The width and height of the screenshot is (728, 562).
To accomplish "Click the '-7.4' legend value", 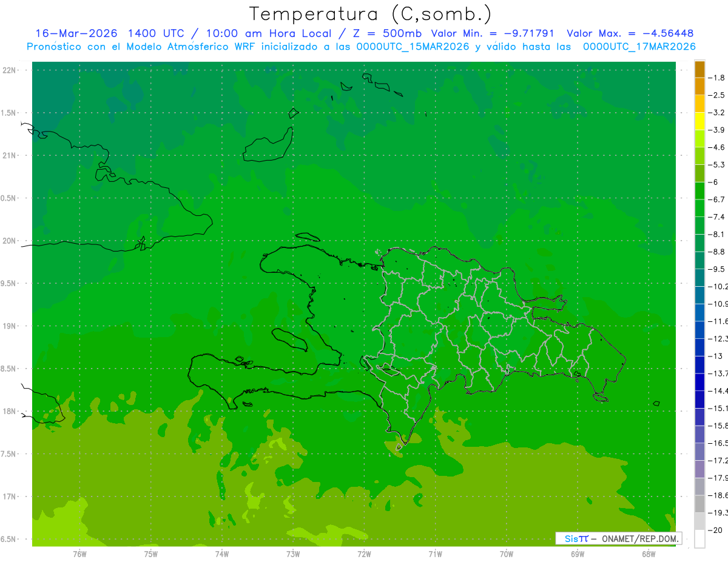I will tap(717, 217).
